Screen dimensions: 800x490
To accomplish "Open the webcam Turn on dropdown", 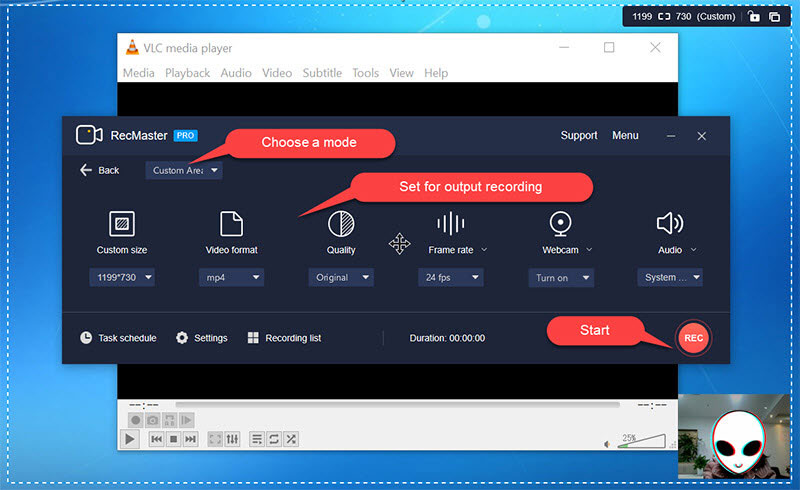I will [561, 278].
